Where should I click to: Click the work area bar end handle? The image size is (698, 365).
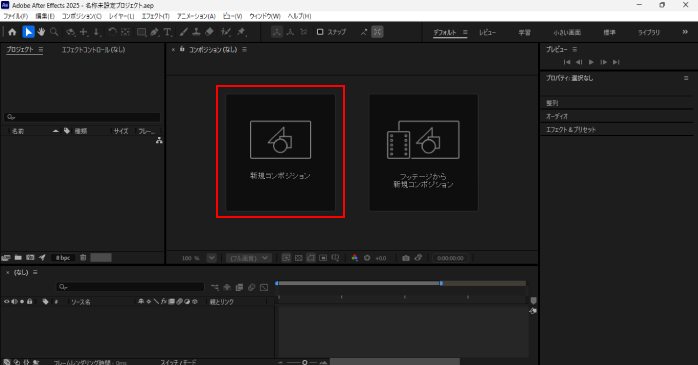[441, 283]
